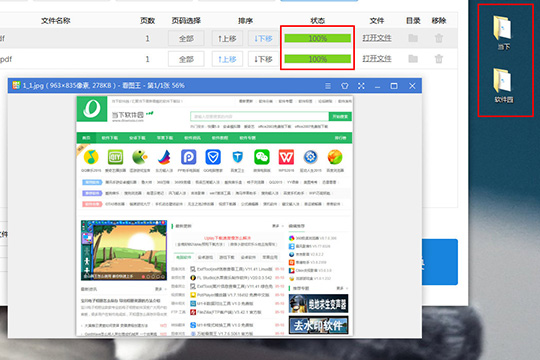This screenshot has height=360, width=540.
Task: Click the page count 1 in the second row
Action: coord(147,59)
